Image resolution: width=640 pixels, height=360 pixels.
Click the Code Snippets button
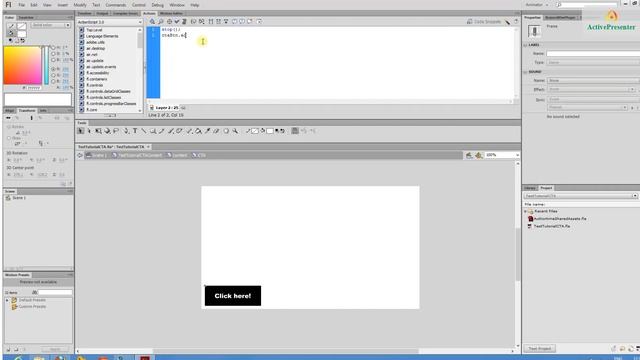[484, 22]
